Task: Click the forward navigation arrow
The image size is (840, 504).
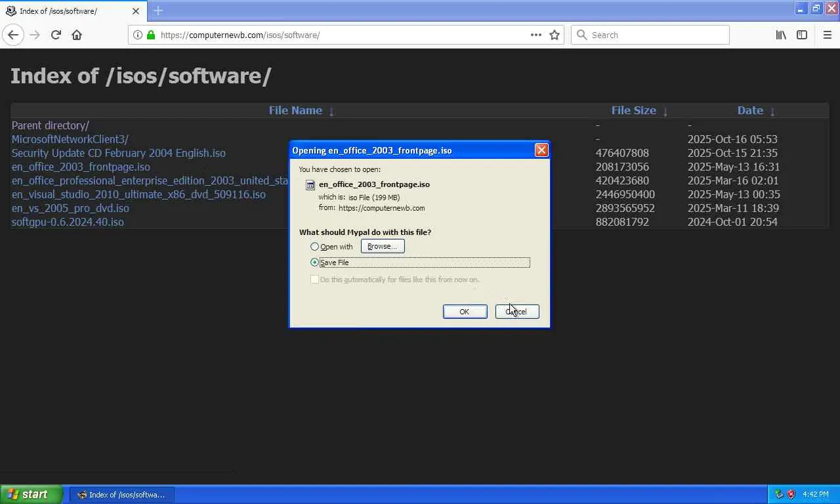Action: (35, 35)
